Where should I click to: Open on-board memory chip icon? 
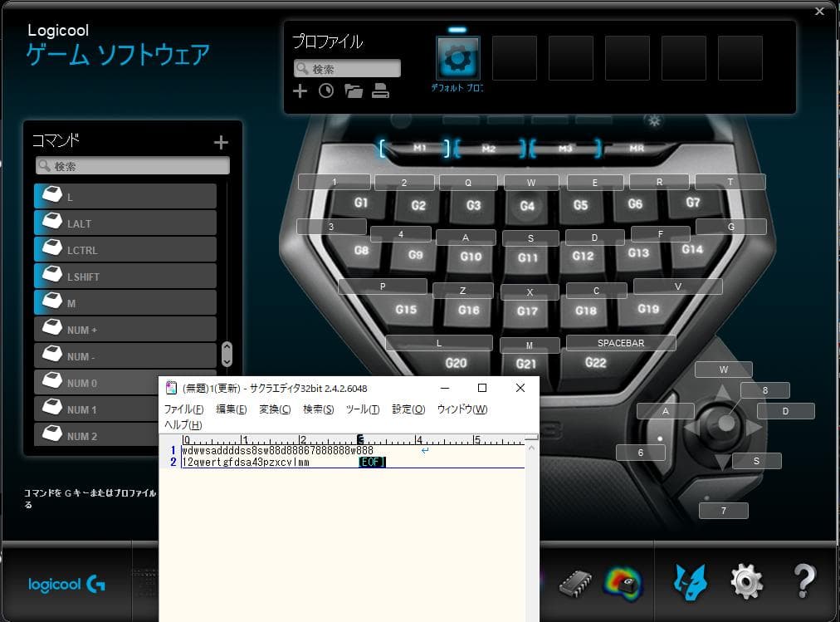(574, 583)
